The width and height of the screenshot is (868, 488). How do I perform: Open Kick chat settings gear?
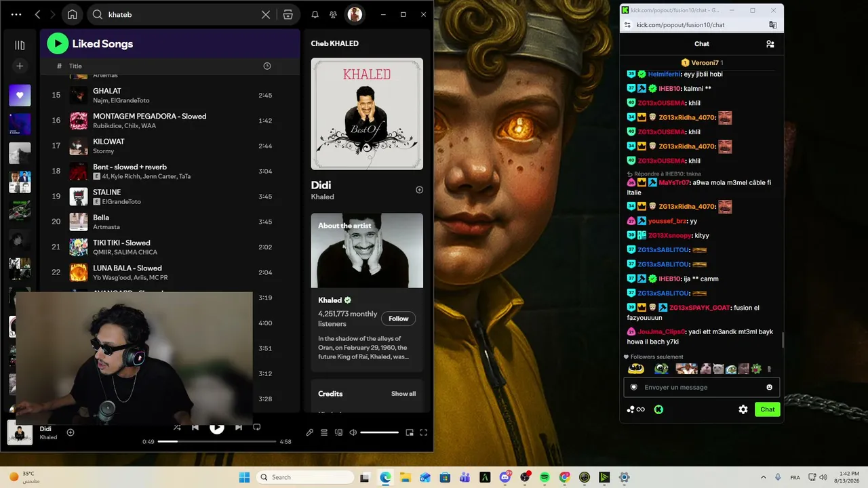[743, 409]
